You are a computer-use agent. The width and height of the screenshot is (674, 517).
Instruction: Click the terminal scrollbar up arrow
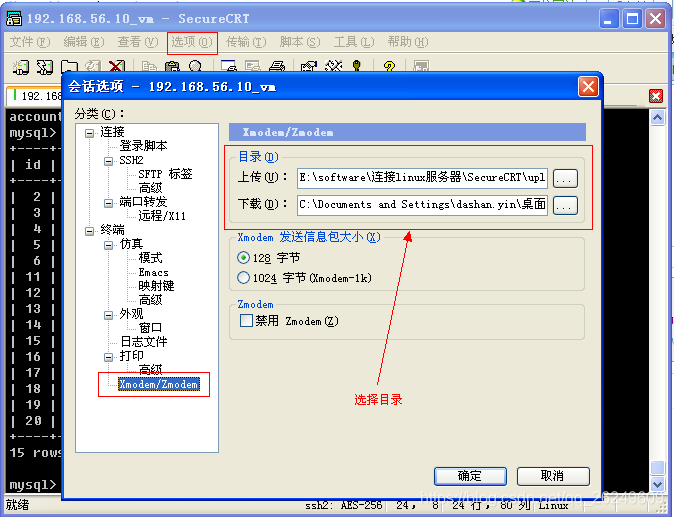657,117
